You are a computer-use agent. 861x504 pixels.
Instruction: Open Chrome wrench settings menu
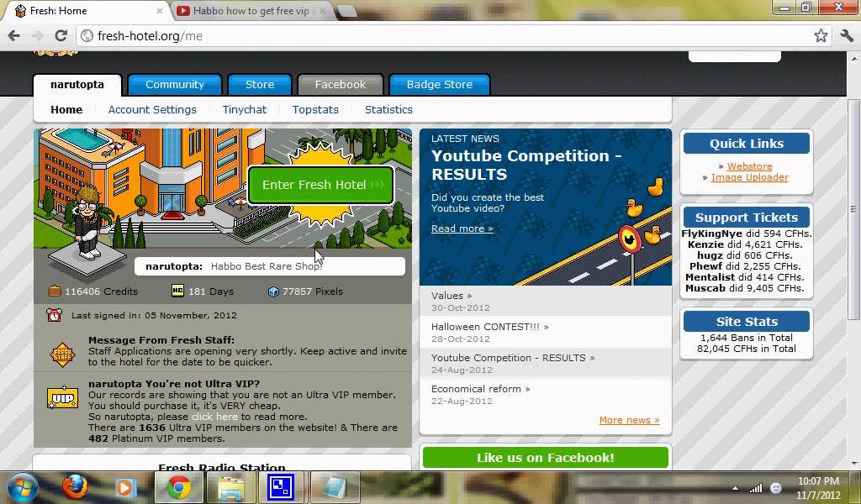click(846, 35)
